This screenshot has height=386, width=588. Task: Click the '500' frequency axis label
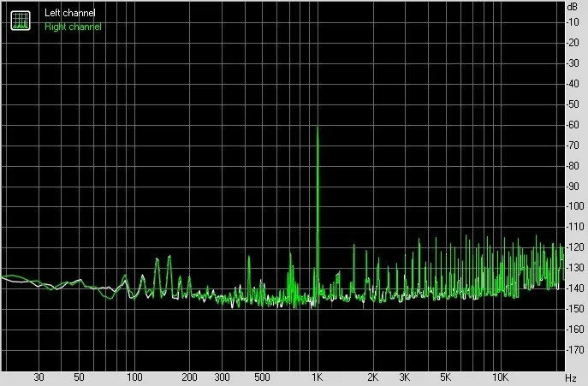[262, 377]
